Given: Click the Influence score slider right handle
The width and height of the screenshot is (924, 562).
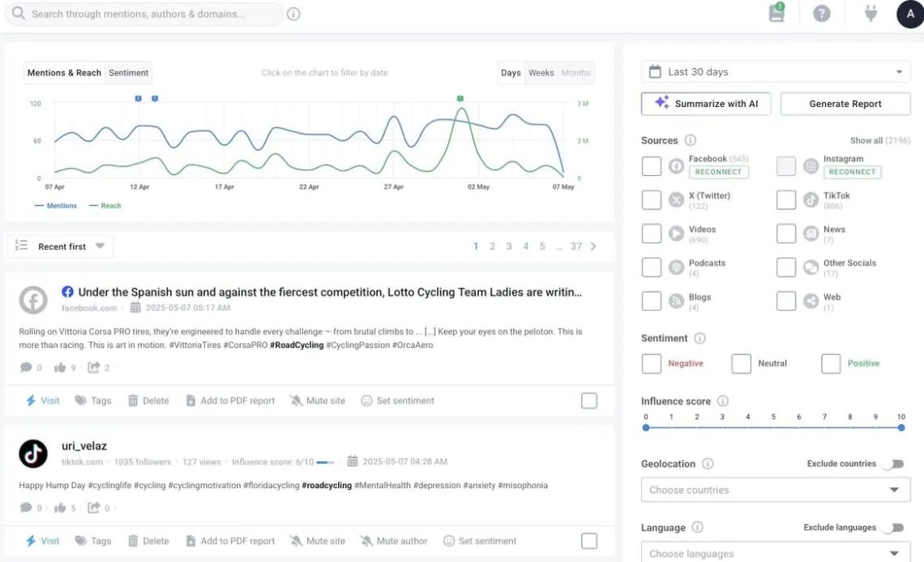Looking at the screenshot, I should (901, 427).
